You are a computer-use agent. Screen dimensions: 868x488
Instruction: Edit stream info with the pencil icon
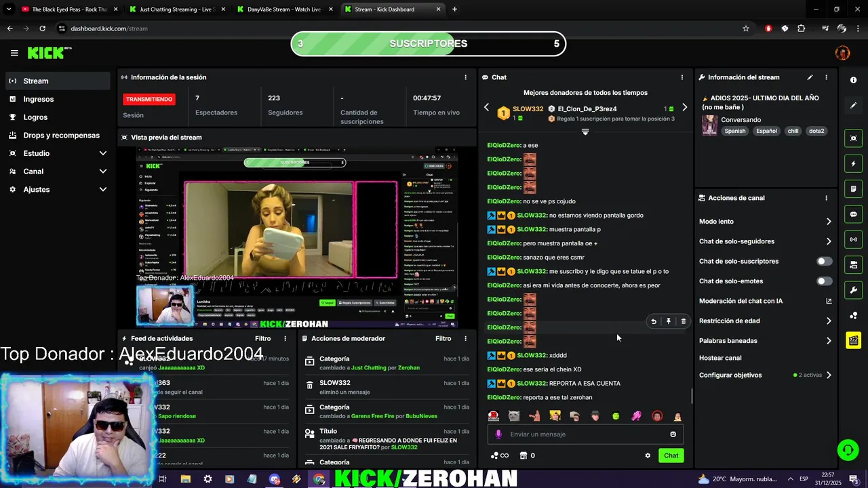[x=810, y=77]
